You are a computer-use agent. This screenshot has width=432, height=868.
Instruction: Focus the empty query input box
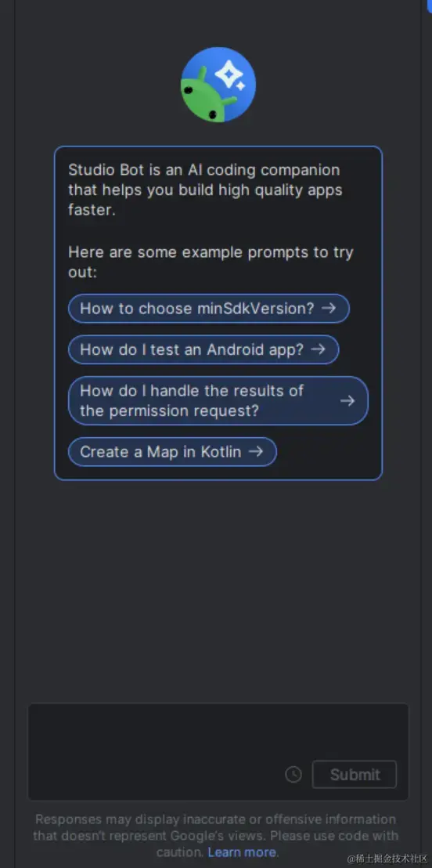click(x=218, y=752)
